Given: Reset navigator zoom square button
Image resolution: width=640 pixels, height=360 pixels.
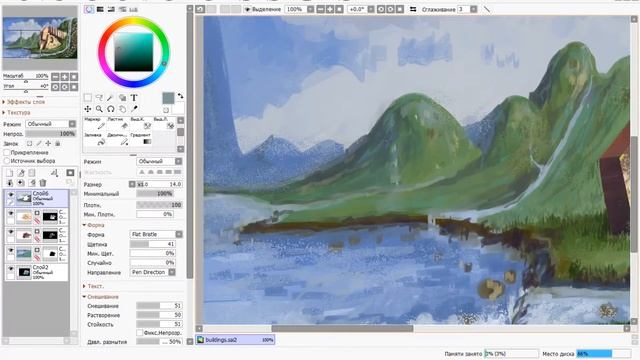Looking at the screenshot, I should [x=74, y=76].
